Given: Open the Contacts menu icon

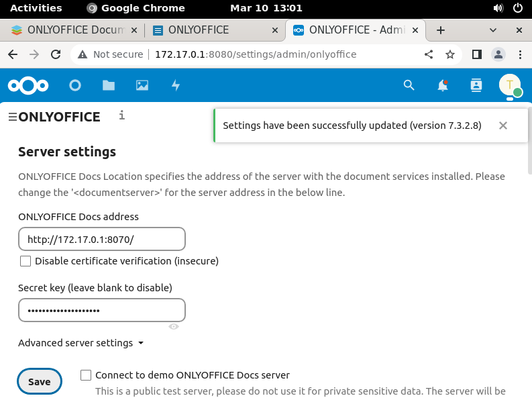Looking at the screenshot, I should tap(476, 85).
